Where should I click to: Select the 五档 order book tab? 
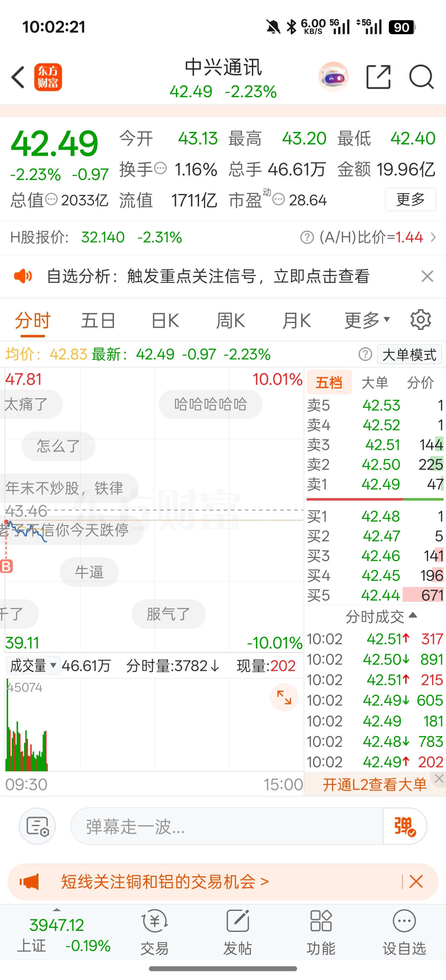329,382
